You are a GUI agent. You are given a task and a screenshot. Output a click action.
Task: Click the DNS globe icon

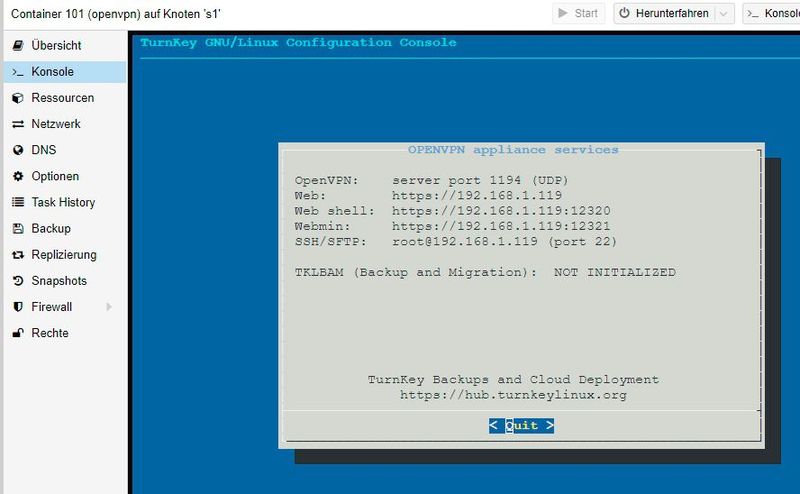pos(18,150)
